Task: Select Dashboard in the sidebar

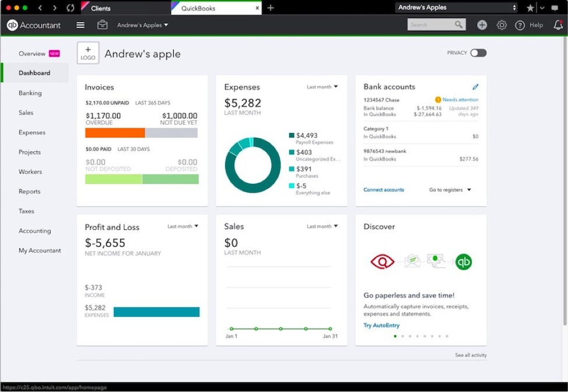Action: pyautogui.click(x=34, y=73)
